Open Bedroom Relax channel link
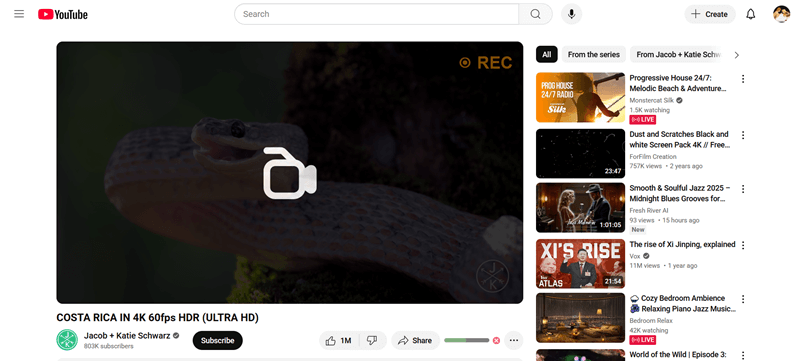The image size is (800, 361). click(x=651, y=321)
